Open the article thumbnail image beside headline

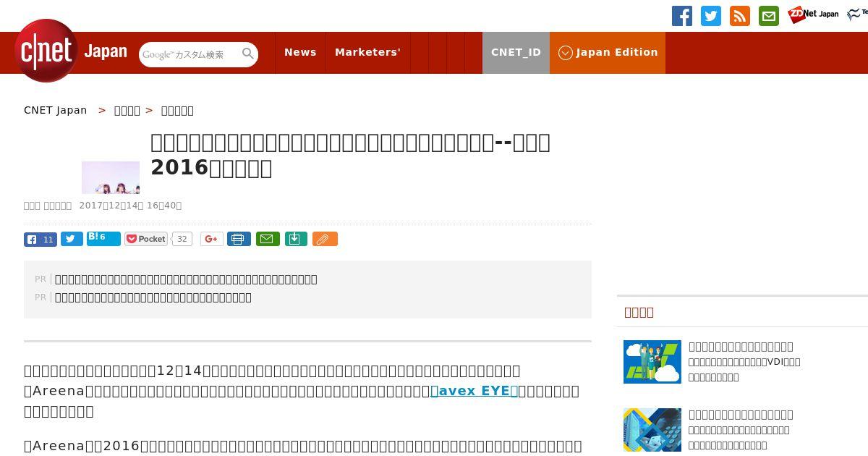pyautogui.click(x=111, y=177)
